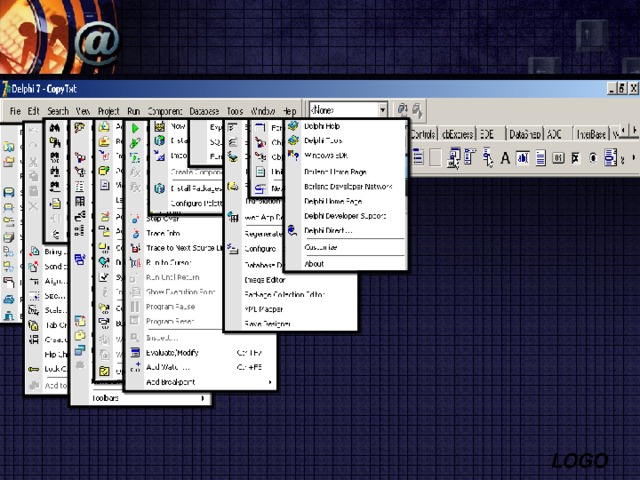Image resolution: width=640 pixels, height=480 pixels.
Task: Choose About from the Help menu
Action: pos(314,264)
